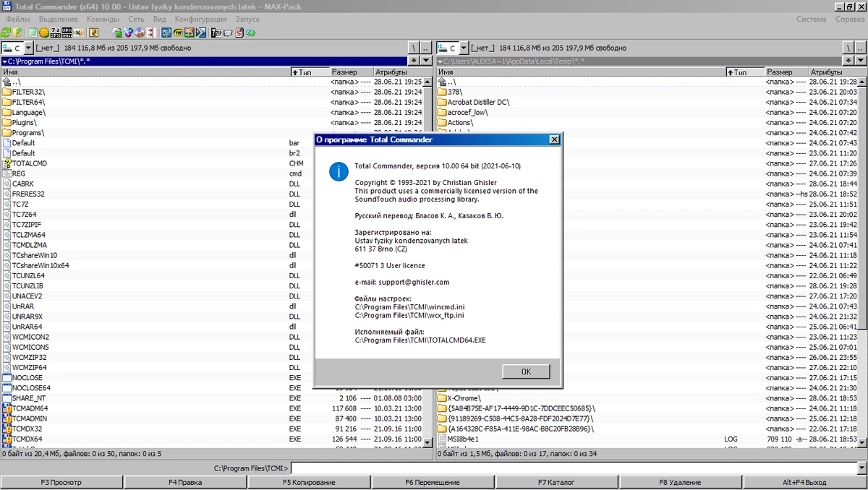The height and width of the screenshot is (490, 868).
Task: Click the CD with green box toolbar icon
Action: [117, 33]
